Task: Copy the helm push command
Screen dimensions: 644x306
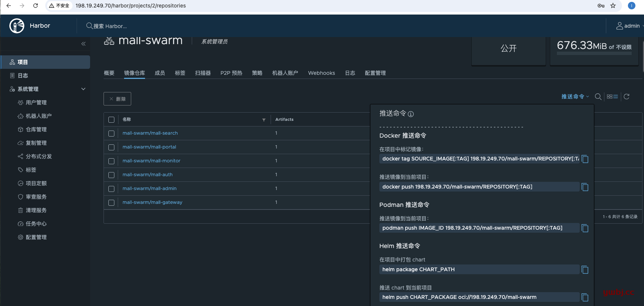Action: coord(585,297)
